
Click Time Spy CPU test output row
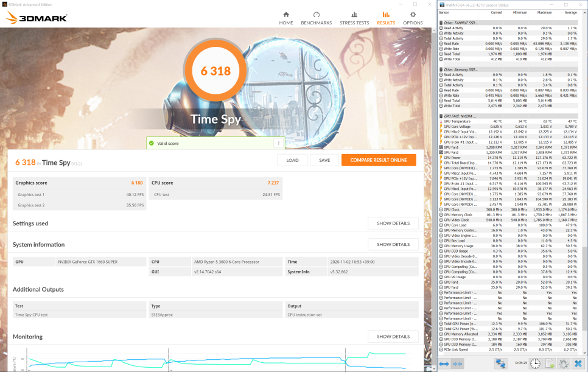[215, 315]
